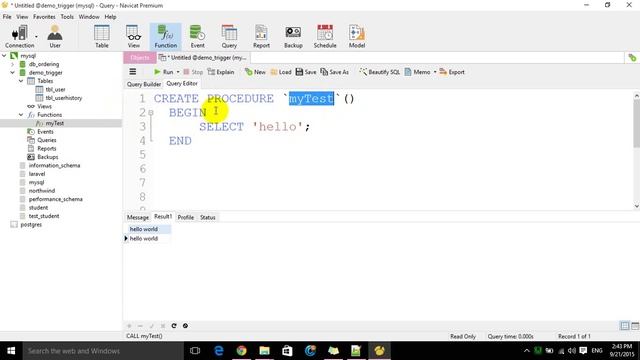Click the editor vertical scrollbar
640x360 pixels.
tap(636, 124)
